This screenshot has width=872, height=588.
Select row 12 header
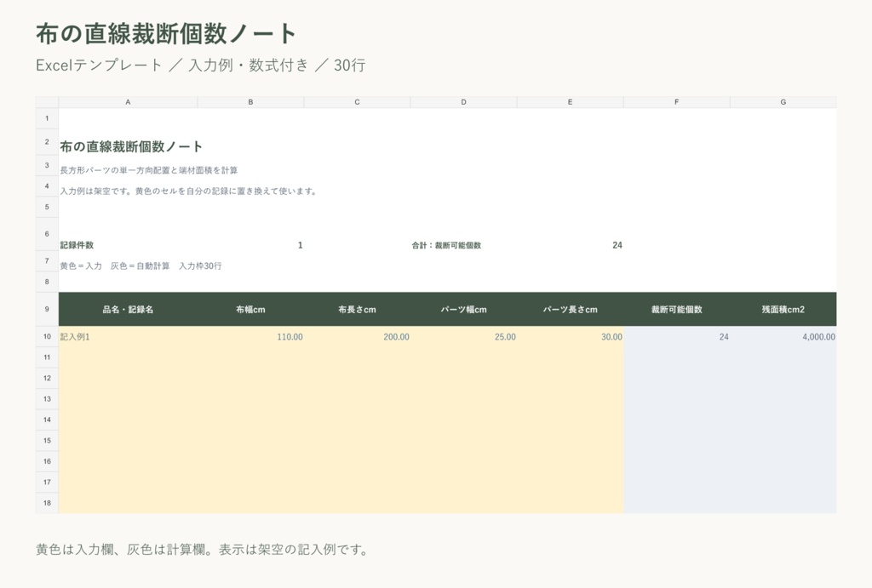48,379
